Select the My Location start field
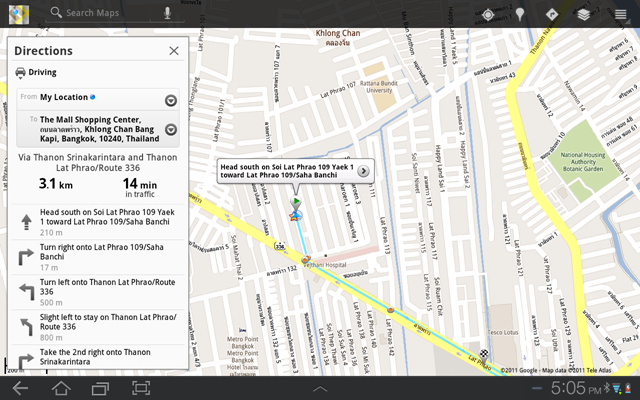Viewport: 640px width, 400px height. coord(98,99)
